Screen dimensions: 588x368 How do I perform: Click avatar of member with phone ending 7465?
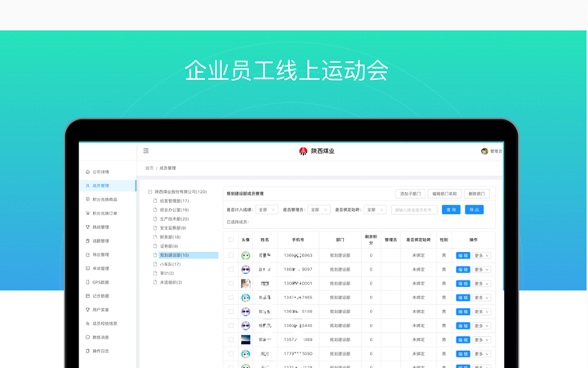(x=246, y=298)
